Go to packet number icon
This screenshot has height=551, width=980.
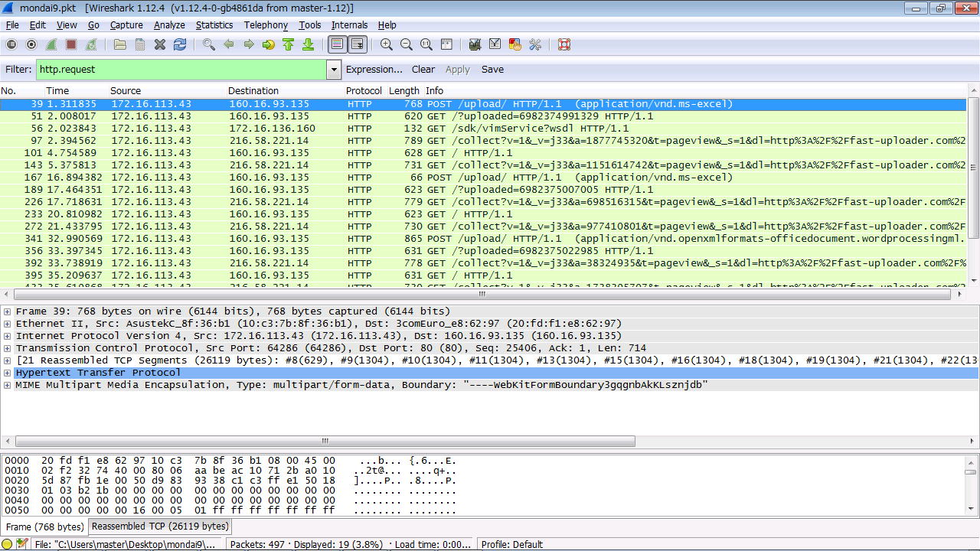click(x=269, y=44)
